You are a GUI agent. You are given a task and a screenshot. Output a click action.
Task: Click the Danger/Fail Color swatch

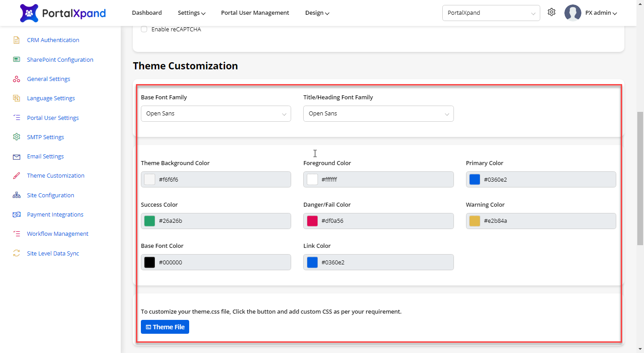pyautogui.click(x=312, y=221)
